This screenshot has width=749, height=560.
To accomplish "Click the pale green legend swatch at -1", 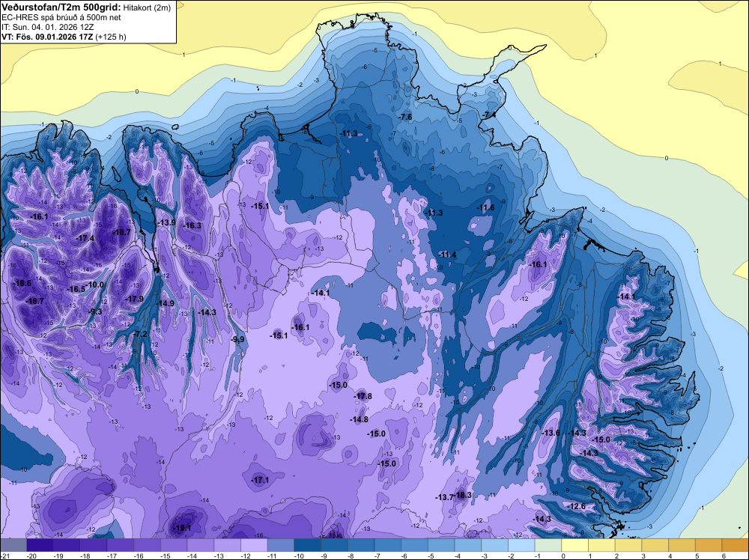I will click(x=548, y=545).
